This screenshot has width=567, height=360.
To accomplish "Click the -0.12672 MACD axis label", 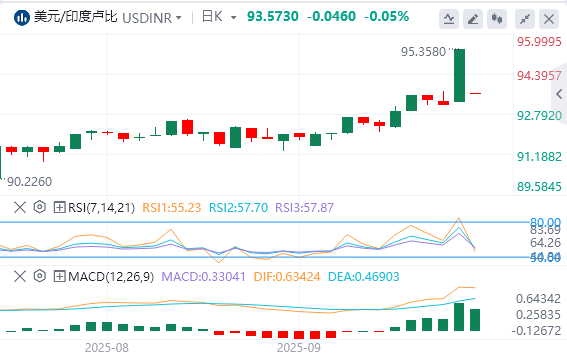I will click(536, 331).
